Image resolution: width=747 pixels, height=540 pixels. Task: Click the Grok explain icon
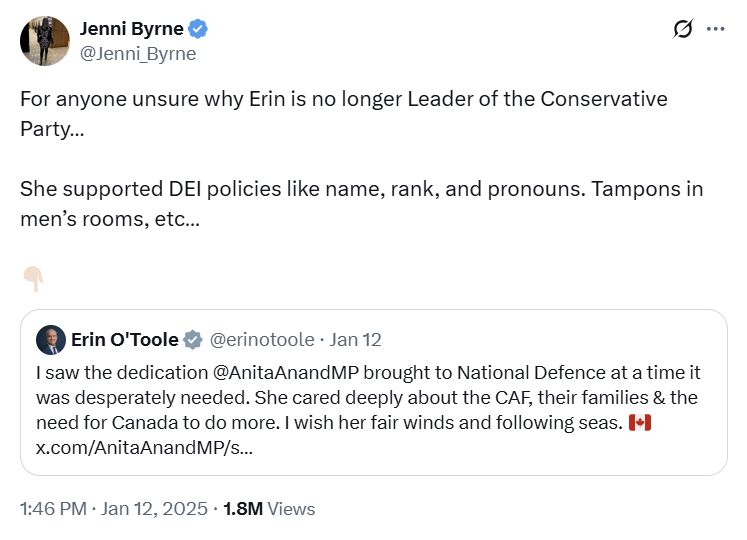683,29
